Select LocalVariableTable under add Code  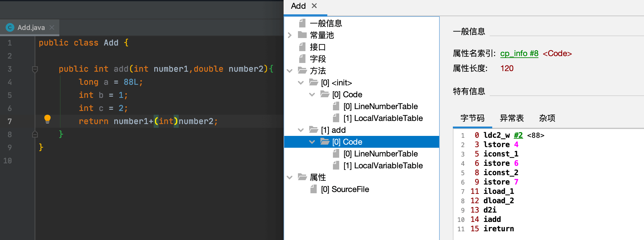[383, 166]
